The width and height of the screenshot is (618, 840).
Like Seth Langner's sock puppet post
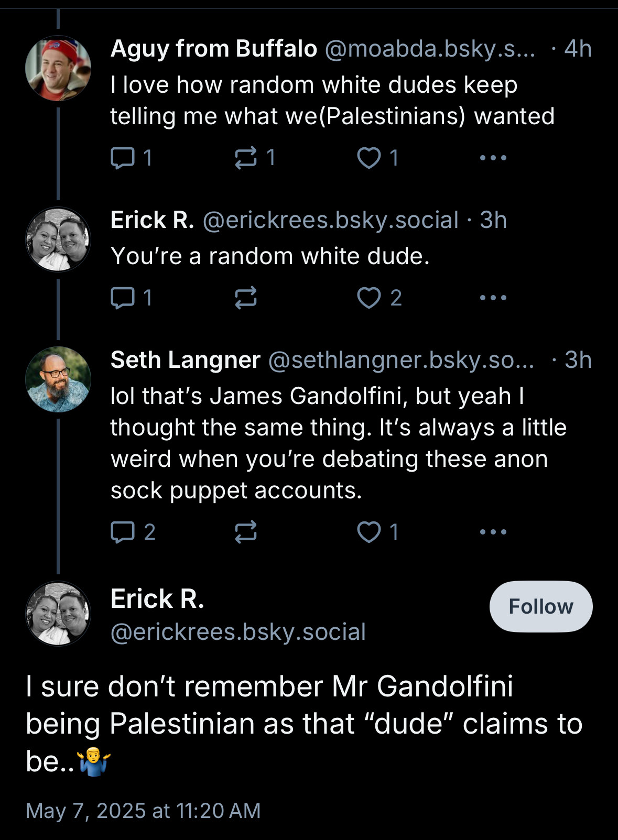[x=377, y=532]
